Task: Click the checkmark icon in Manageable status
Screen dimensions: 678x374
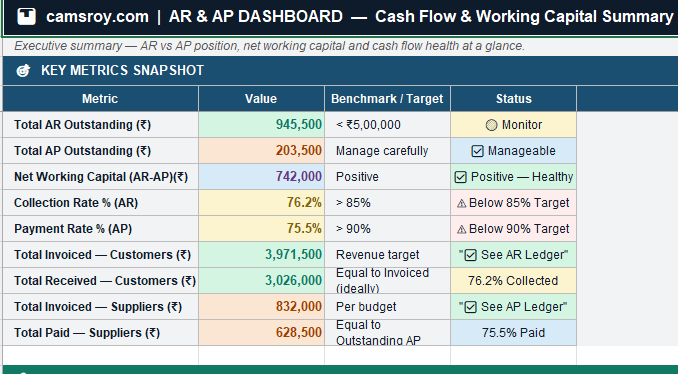Action: point(477,151)
